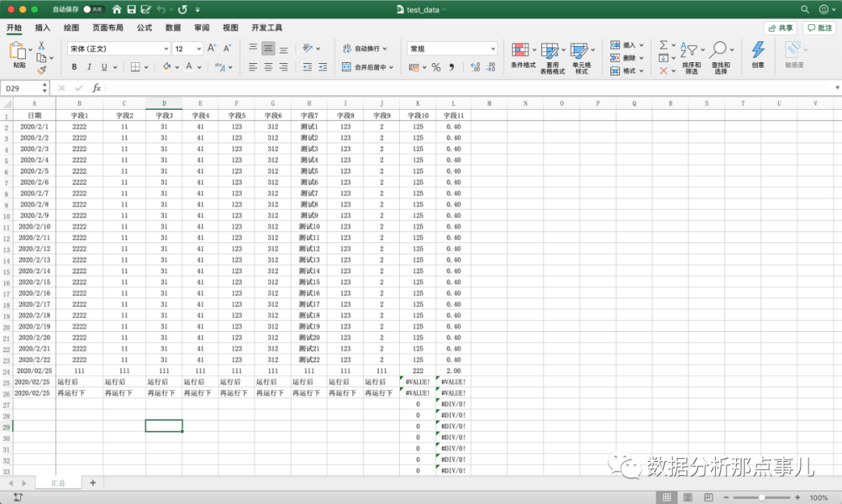Increase indent

coord(323,67)
